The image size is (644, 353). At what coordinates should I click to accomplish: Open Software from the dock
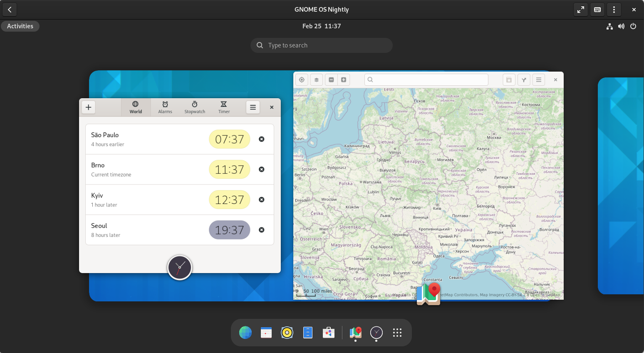[328, 333]
